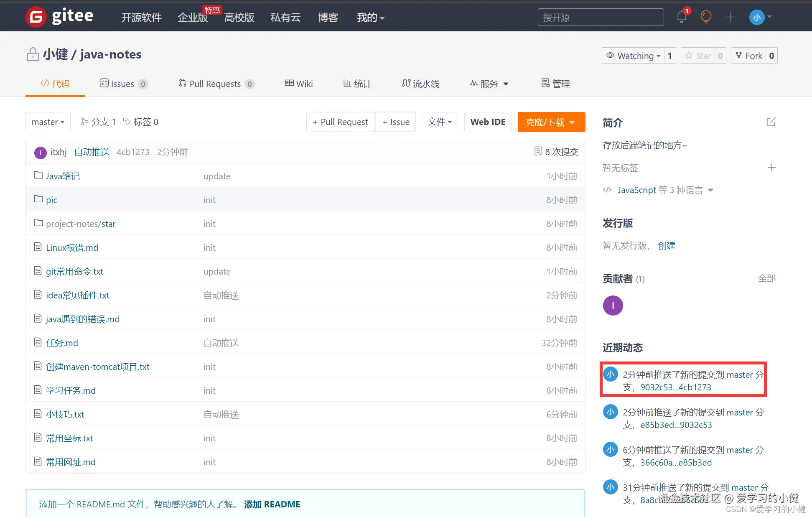The width and height of the screenshot is (812, 517).
Task: Click the edit icon next to 简介
Action: tap(771, 122)
